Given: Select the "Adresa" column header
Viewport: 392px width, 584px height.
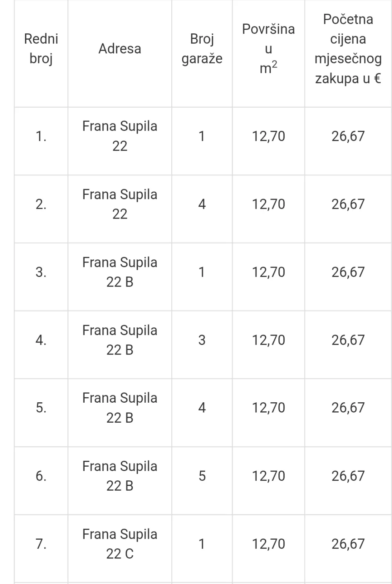Looking at the screenshot, I should (x=120, y=49).
